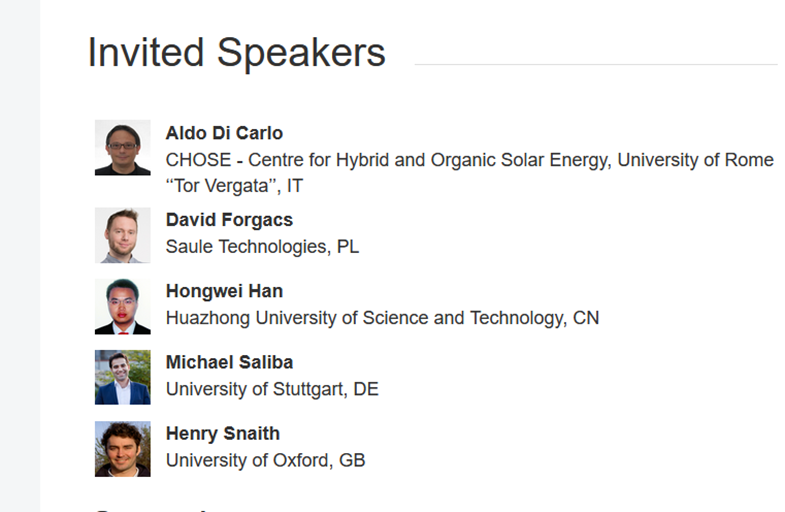The image size is (785, 512).
Task: Click the partially visible heading below speakers
Action: 150,510
